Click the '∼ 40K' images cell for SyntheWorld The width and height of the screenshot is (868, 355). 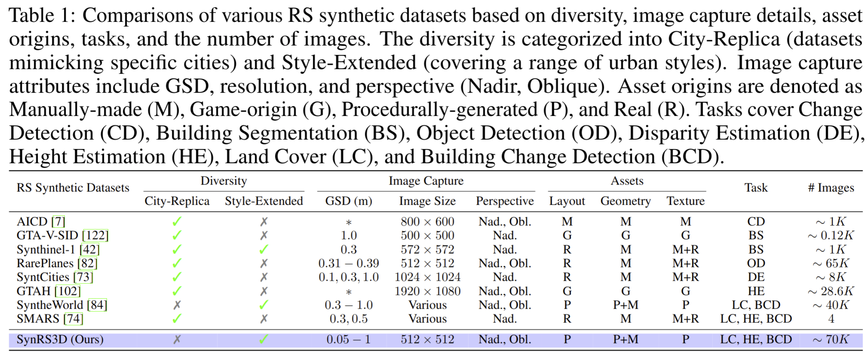(x=831, y=305)
